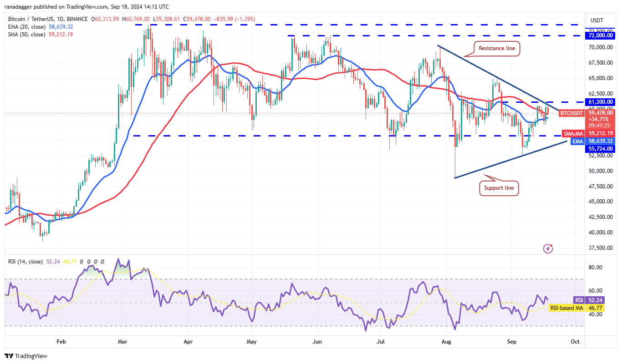Click the 58,639.32 blue EMA value on axis
The image size is (622, 364).
coord(600,142)
